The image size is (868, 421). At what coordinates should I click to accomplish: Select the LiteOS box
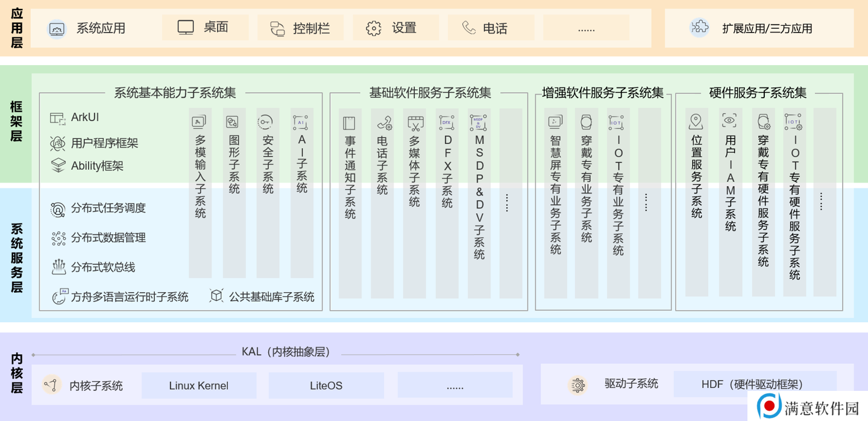coord(326,385)
